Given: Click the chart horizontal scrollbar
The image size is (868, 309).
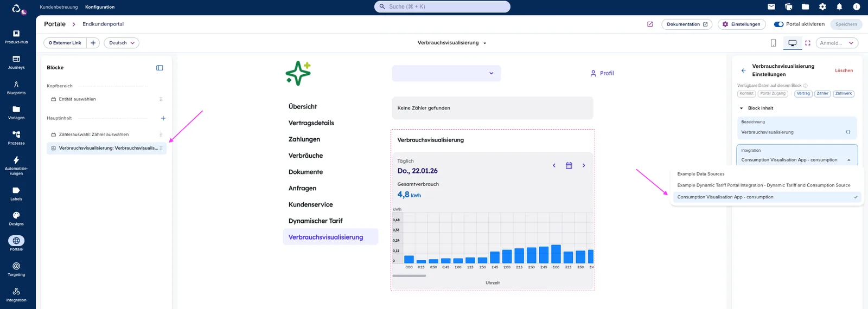Looking at the screenshot, I should [409, 276].
